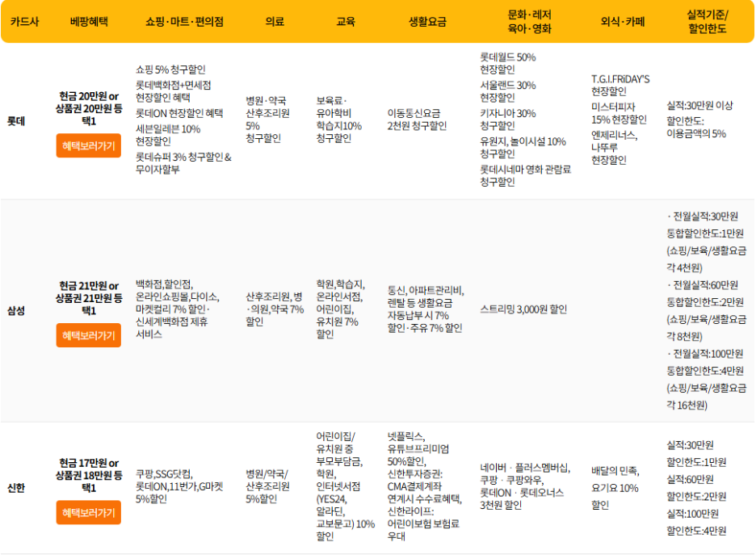Click the 신한 card company cell

click(16, 488)
